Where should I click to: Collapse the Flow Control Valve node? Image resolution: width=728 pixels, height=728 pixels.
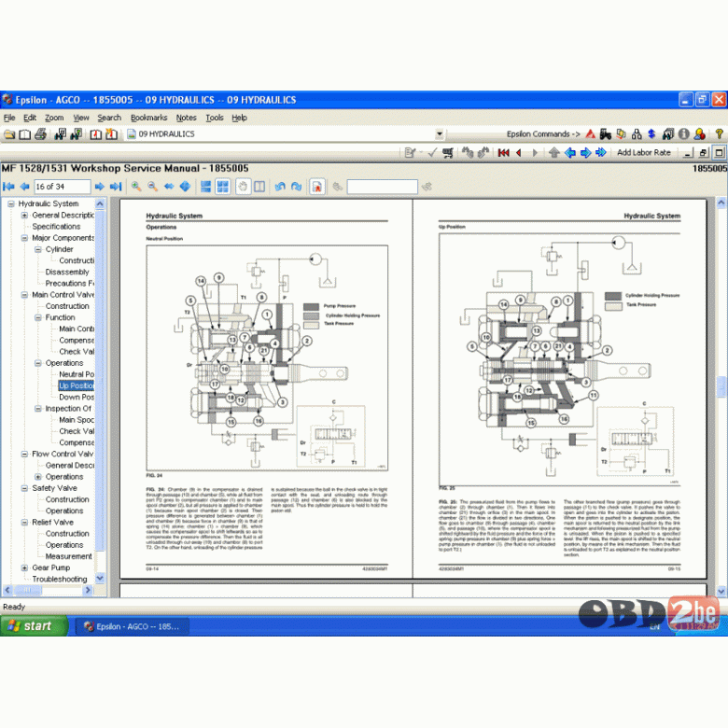pyautogui.click(x=24, y=455)
